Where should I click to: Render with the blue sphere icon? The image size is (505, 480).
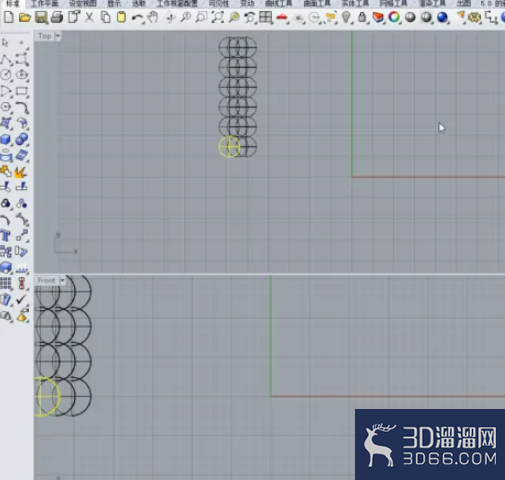[442, 17]
